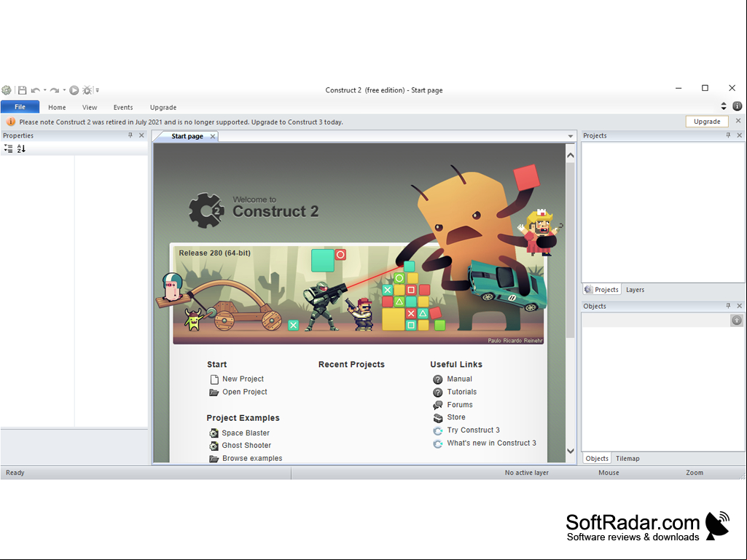Sort Properties alphabetically

(x=21, y=149)
